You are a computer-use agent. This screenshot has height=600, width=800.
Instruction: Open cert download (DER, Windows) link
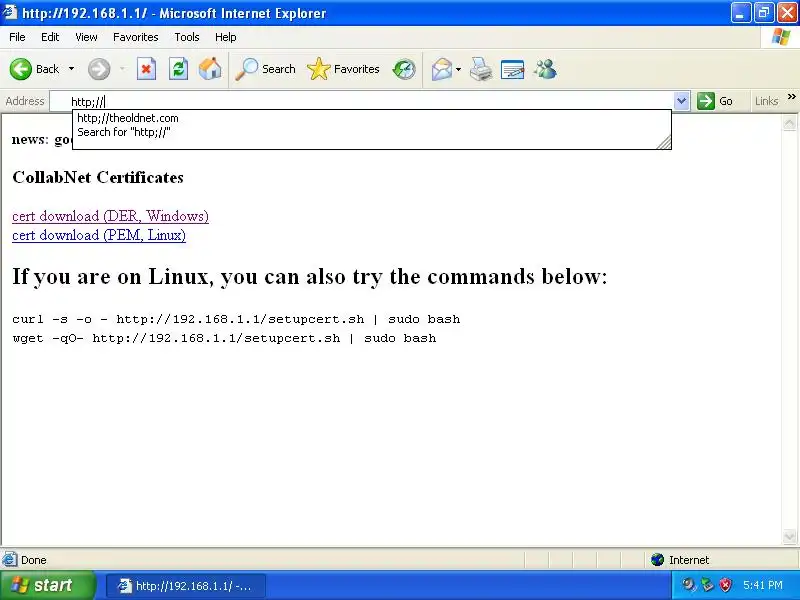coord(110,216)
